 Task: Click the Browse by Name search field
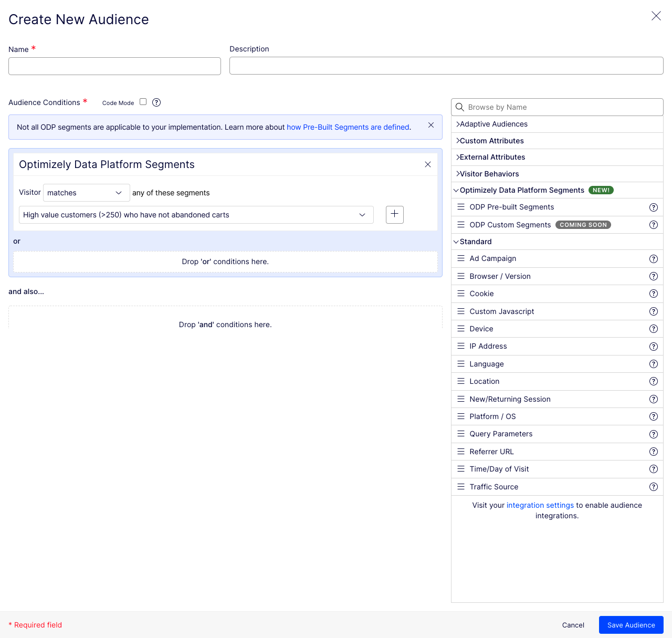coord(557,107)
